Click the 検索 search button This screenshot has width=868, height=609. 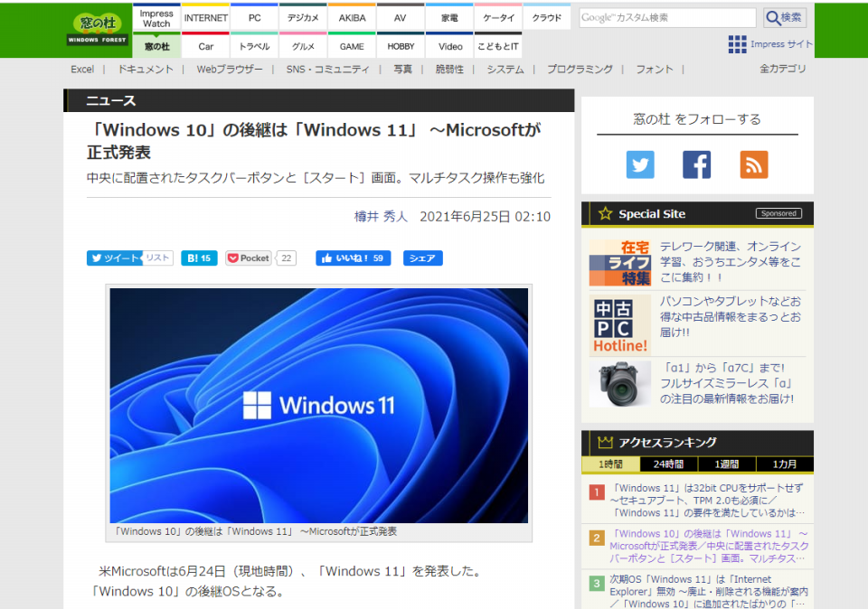point(785,18)
